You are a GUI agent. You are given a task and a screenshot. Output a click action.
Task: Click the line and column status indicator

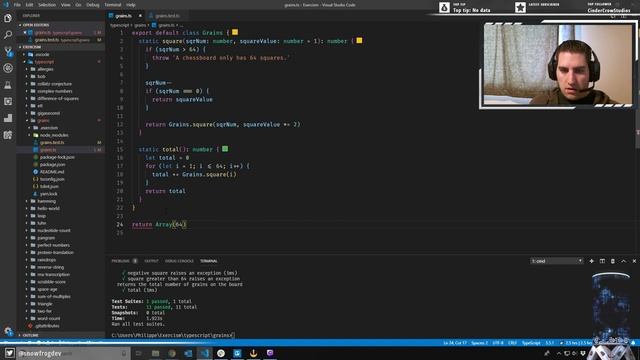click(x=455, y=343)
